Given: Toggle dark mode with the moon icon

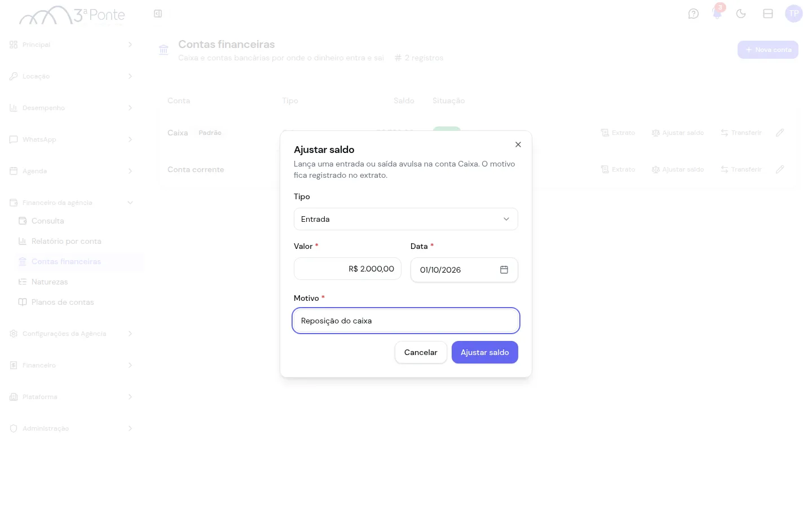Looking at the screenshot, I should click(741, 14).
